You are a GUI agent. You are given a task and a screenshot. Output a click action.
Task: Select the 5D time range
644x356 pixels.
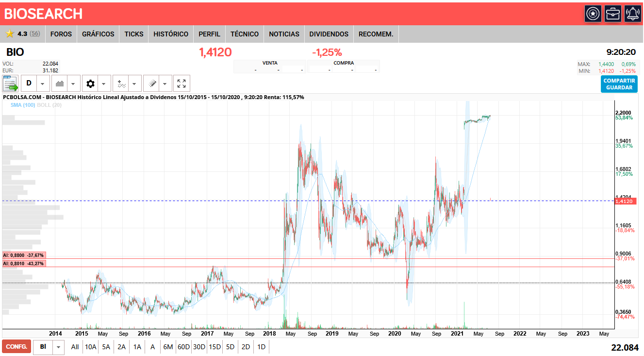pos(231,347)
